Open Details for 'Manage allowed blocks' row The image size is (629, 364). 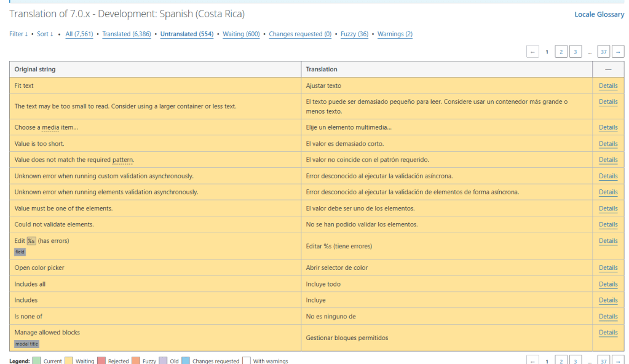pos(608,333)
